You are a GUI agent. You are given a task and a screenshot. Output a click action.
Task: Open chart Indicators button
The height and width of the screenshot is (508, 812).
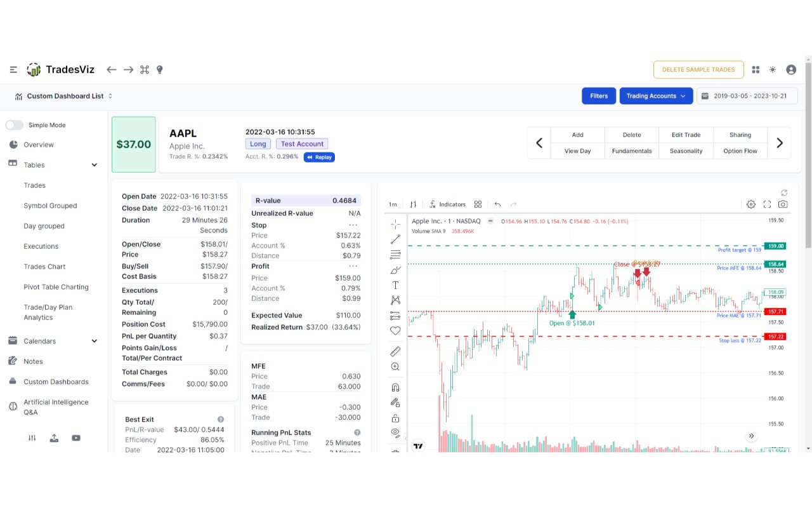point(447,204)
